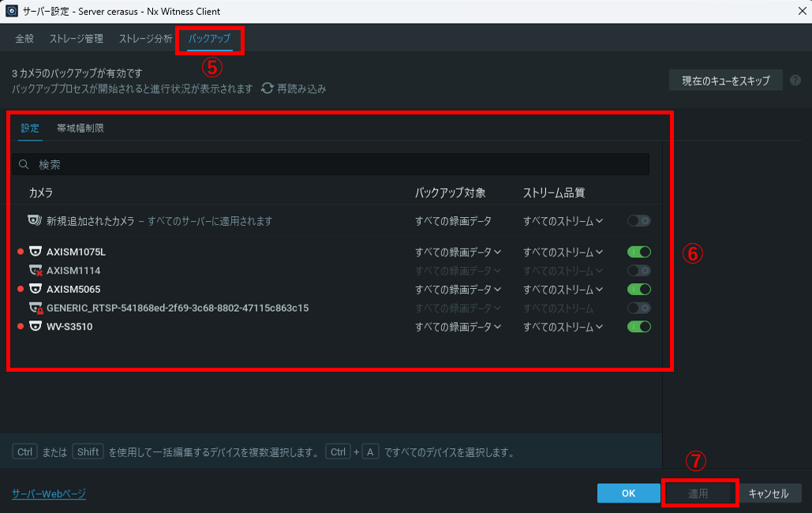Click the WV-S3510 camera icon
812x513 pixels.
36,326
